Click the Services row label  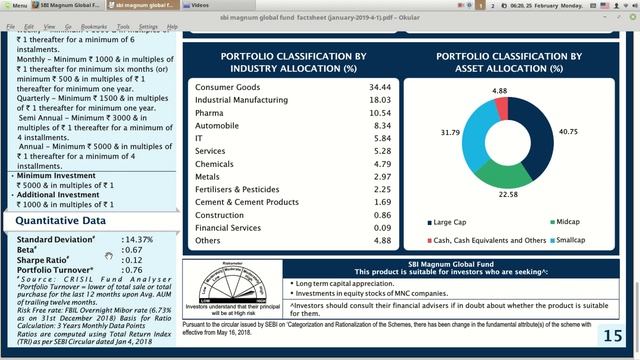(x=210, y=151)
